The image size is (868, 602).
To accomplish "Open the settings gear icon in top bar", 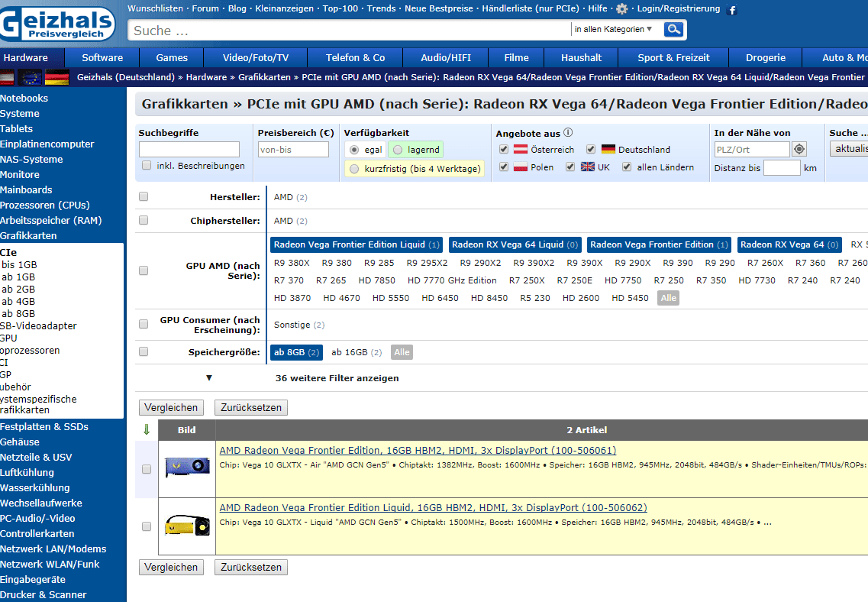I will coord(622,9).
